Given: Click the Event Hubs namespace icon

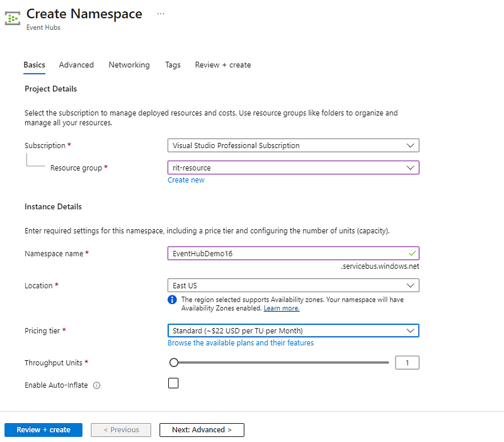Looking at the screenshot, I should coord(13,18).
